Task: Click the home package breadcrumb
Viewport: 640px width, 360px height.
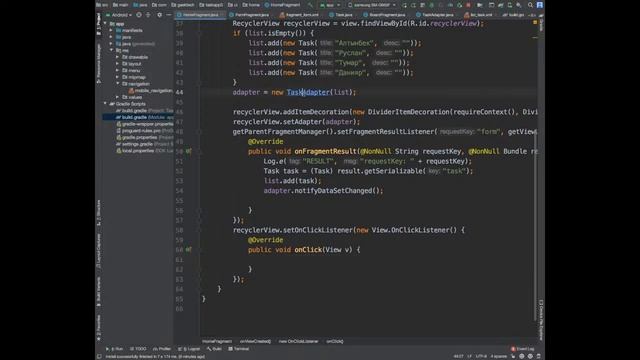Action: [x=251, y=5]
